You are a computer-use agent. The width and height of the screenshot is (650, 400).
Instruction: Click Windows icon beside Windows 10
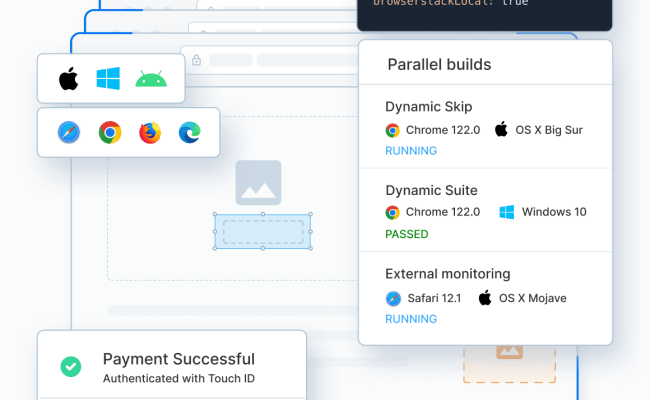pyautogui.click(x=507, y=212)
